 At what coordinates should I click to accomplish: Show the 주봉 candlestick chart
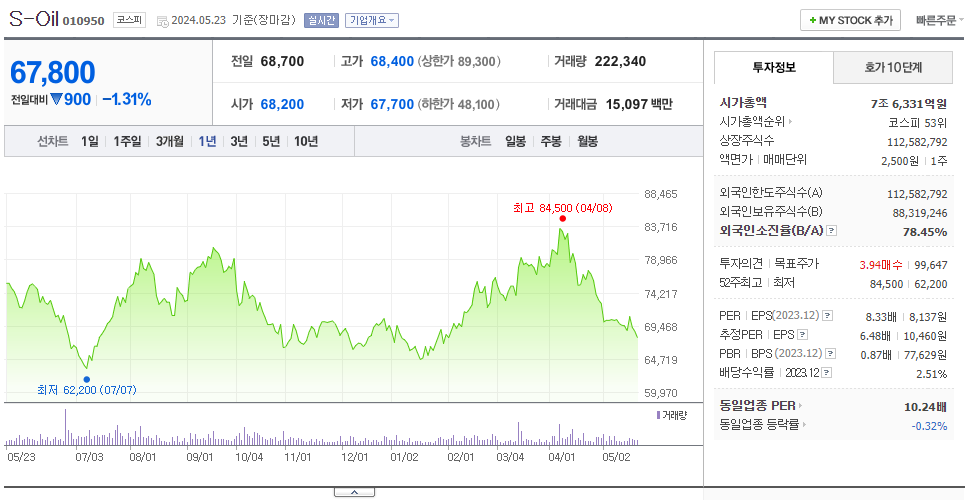[551, 141]
